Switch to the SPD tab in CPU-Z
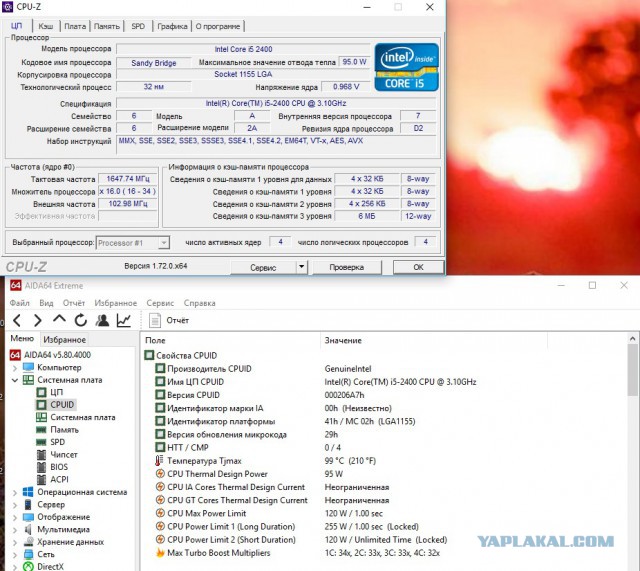640x571 pixels. (x=138, y=26)
